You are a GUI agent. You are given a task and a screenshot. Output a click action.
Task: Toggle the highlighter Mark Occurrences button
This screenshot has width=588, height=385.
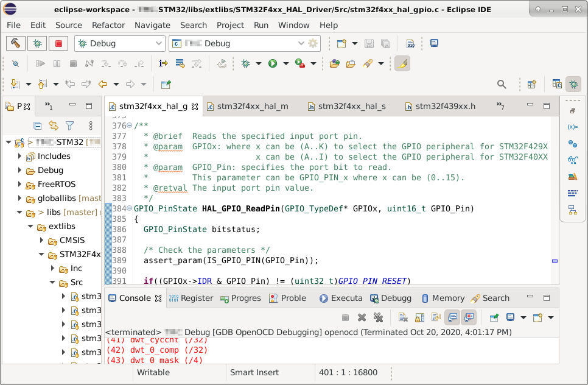tap(402, 63)
